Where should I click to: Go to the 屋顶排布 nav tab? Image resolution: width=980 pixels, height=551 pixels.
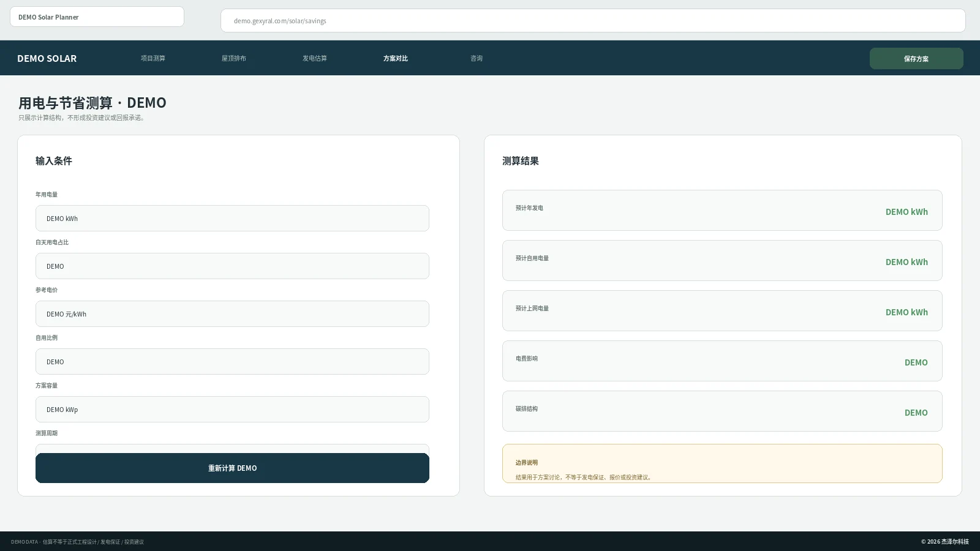(234, 58)
